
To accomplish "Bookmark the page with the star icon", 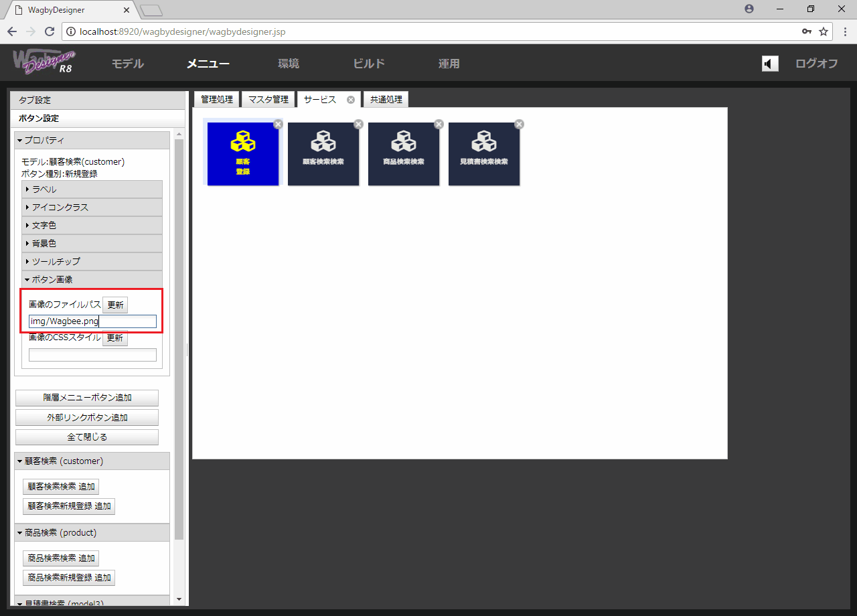I will 824,31.
